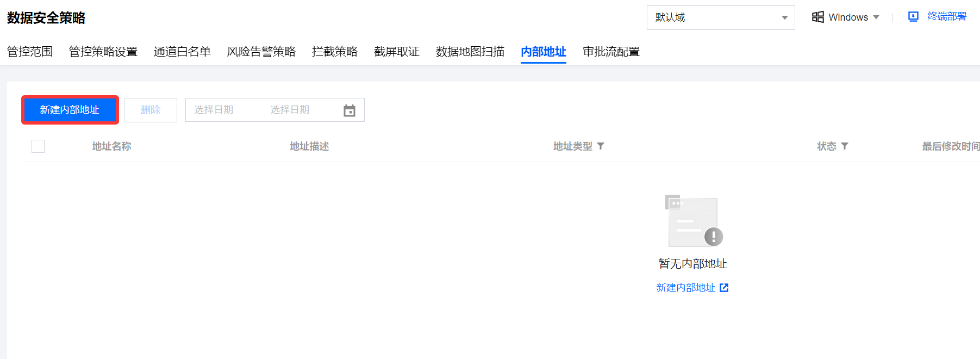Image resolution: width=980 pixels, height=359 pixels.
Task: Click the 地址描述 column header
Action: coord(309,146)
